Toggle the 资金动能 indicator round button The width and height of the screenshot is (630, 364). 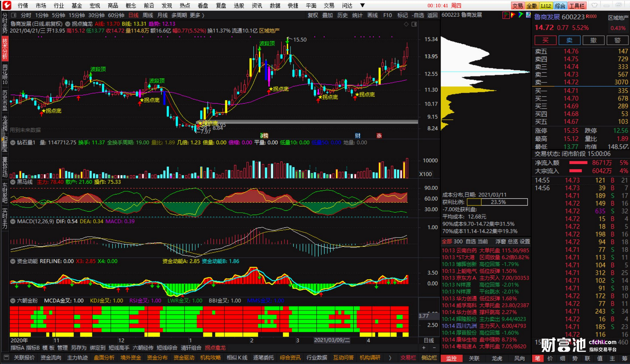tap(13, 261)
